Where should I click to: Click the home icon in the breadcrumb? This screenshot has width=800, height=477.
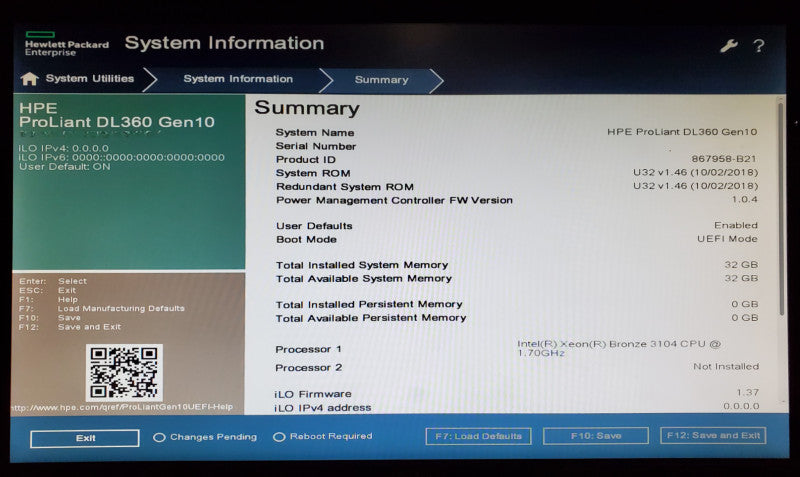coord(30,79)
